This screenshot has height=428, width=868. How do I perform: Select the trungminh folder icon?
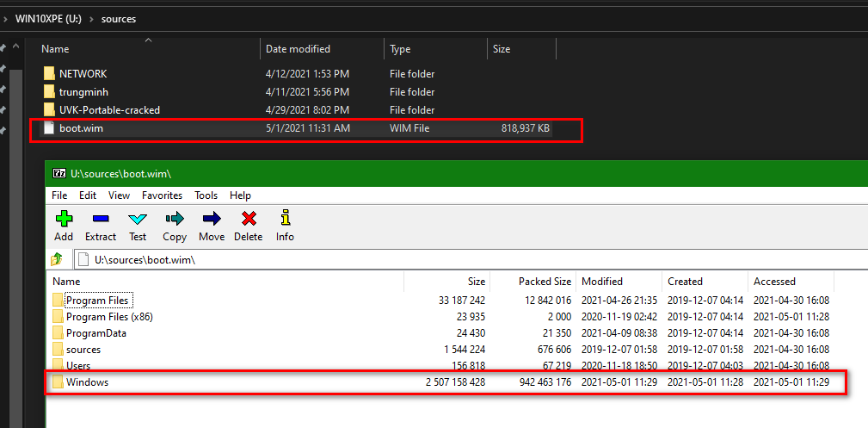[x=49, y=92]
